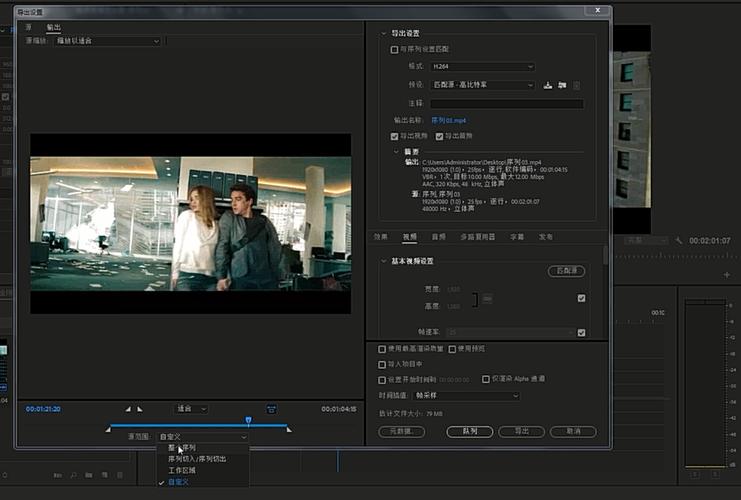Open the 预设 preset dropdown

point(483,85)
